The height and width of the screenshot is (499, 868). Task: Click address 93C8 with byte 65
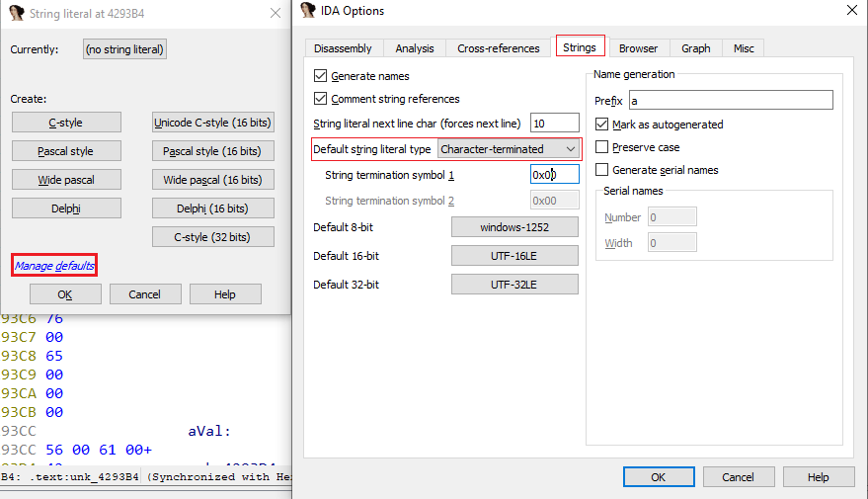pos(33,356)
